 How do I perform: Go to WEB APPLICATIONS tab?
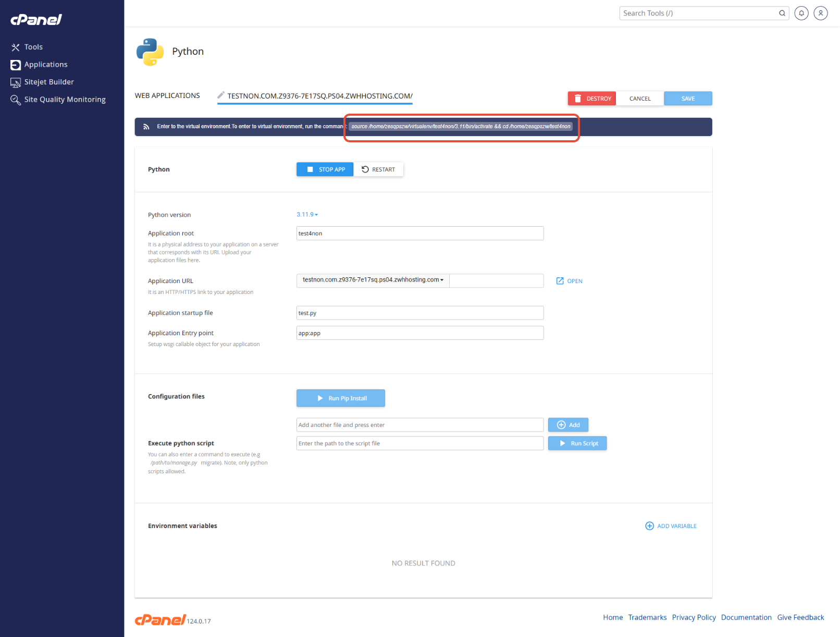pos(167,95)
